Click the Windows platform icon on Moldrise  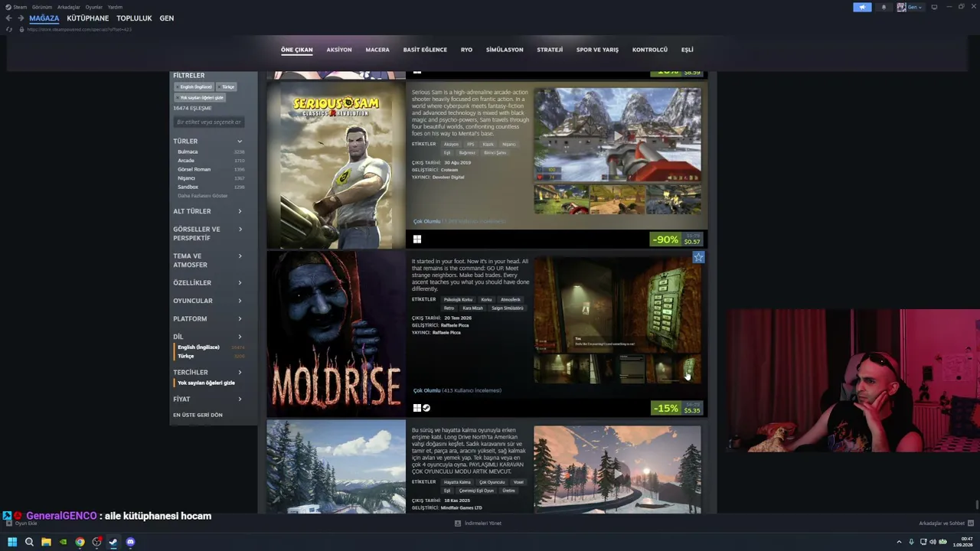point(416,408)
